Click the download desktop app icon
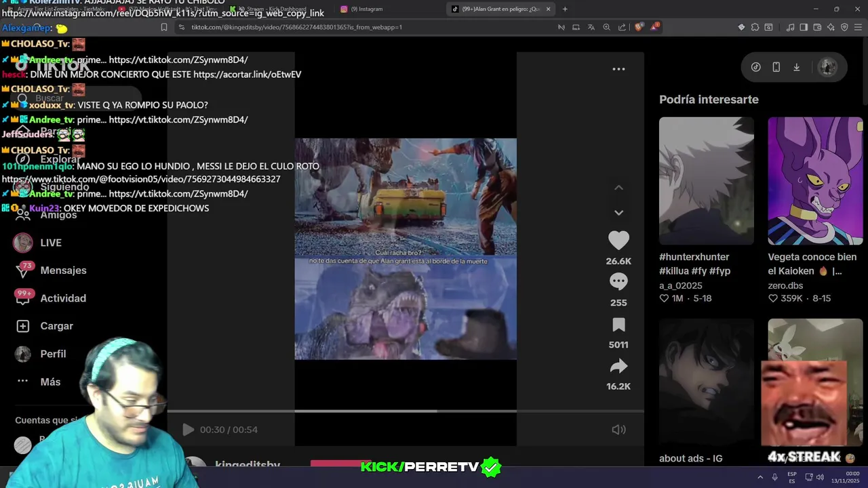The height and width of the screenshot is (488, 868). [x=797, y=67]
